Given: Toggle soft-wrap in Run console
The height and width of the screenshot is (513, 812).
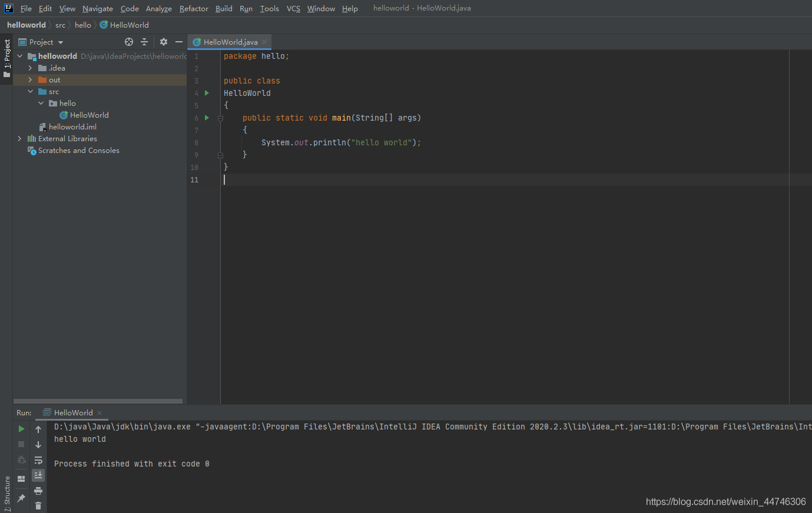Looking at the screenshot, I should [x=38, y=460].
